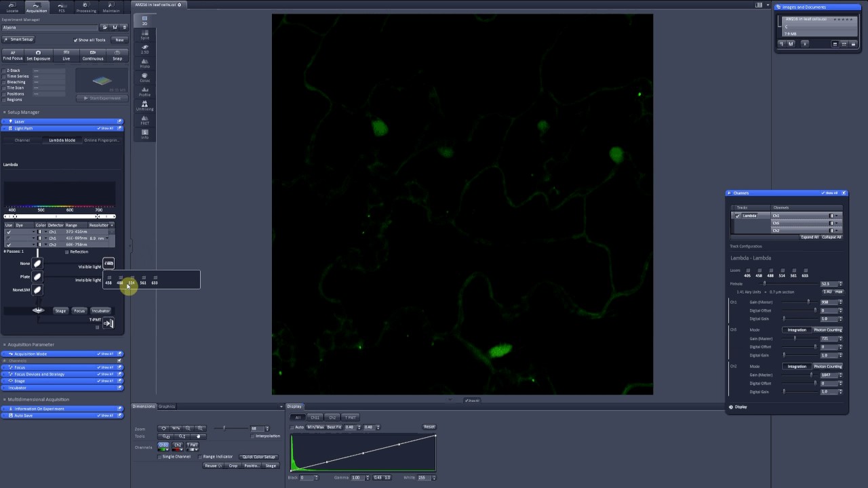The width and height of the screenshot is (868, 488).
Task: Select the Split view icon
Action: tap(144, 35)
